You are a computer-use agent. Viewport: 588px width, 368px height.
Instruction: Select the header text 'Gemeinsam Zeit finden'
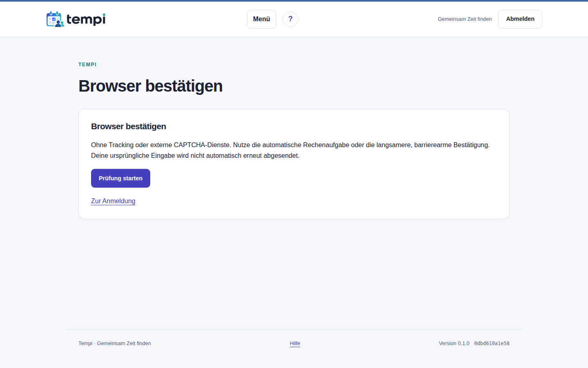465,19
